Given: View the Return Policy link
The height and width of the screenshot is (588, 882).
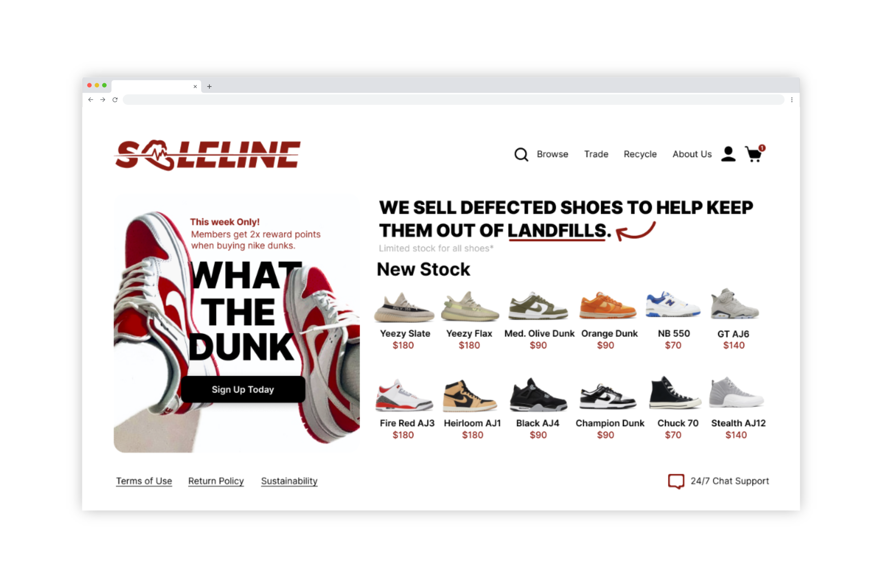Looking at the screenshot, I should point(216,481).
